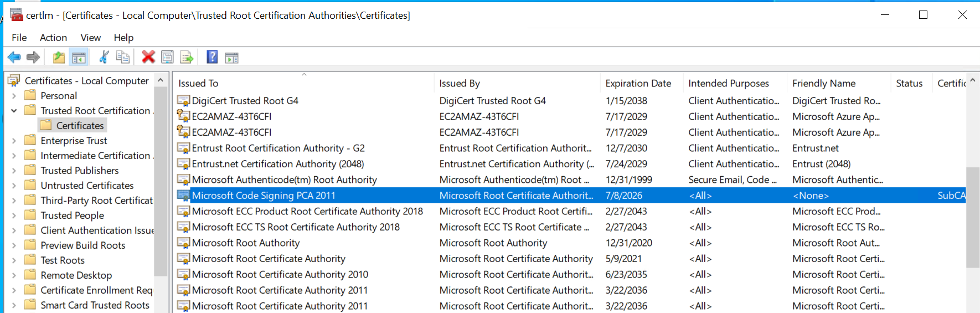Expand the Intermediate Certification Authorities node
The image size is (980, 313).
click(x=14, y=156)
